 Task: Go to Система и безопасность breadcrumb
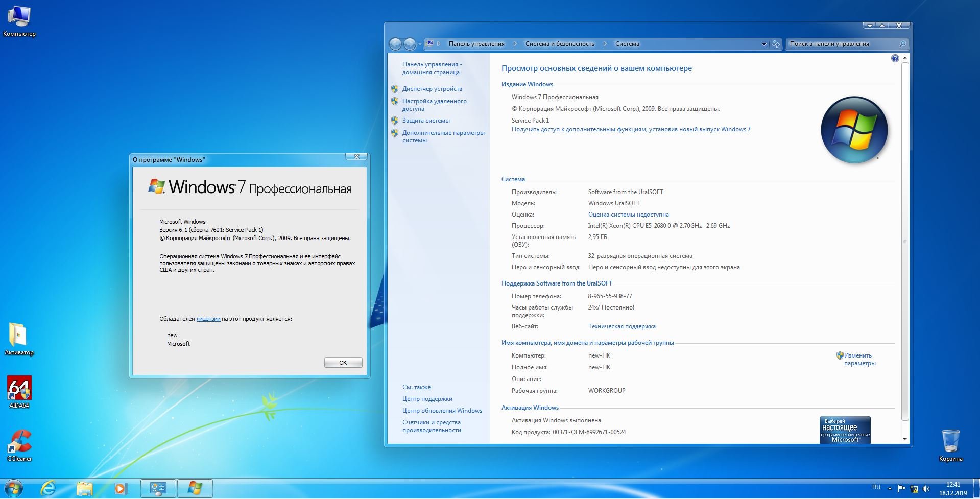560,44
